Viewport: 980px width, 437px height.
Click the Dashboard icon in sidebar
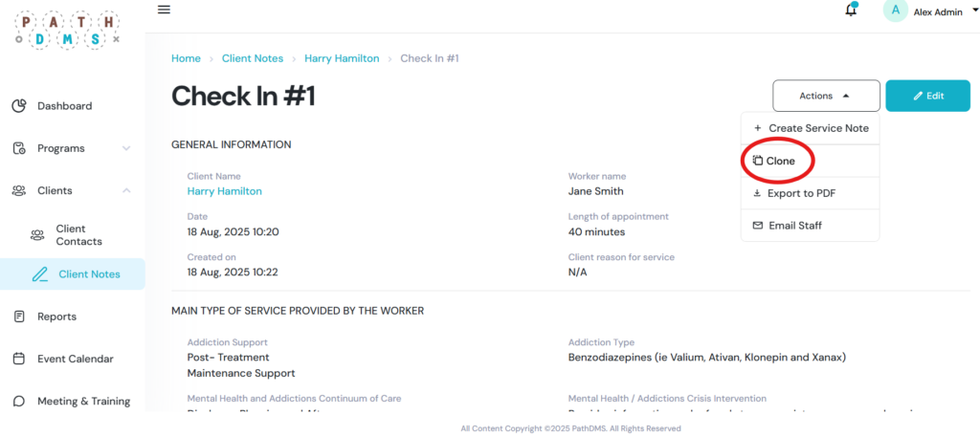(x=18, y=106)
